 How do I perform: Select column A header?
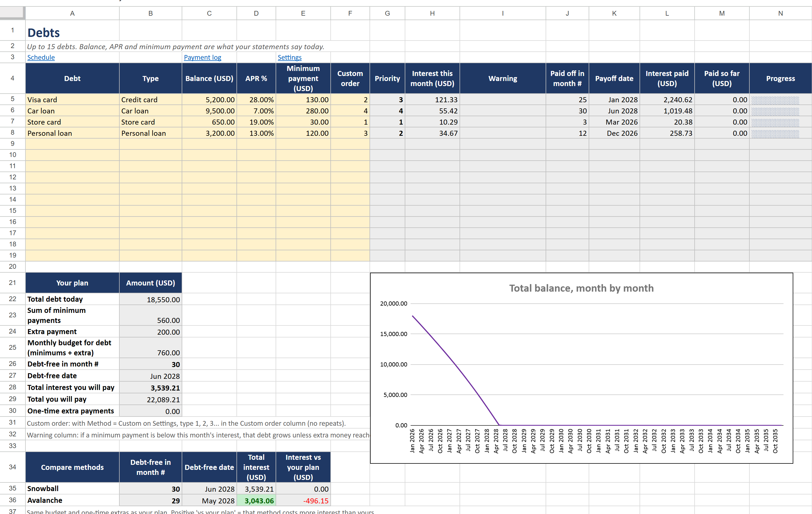click(72, 13)
